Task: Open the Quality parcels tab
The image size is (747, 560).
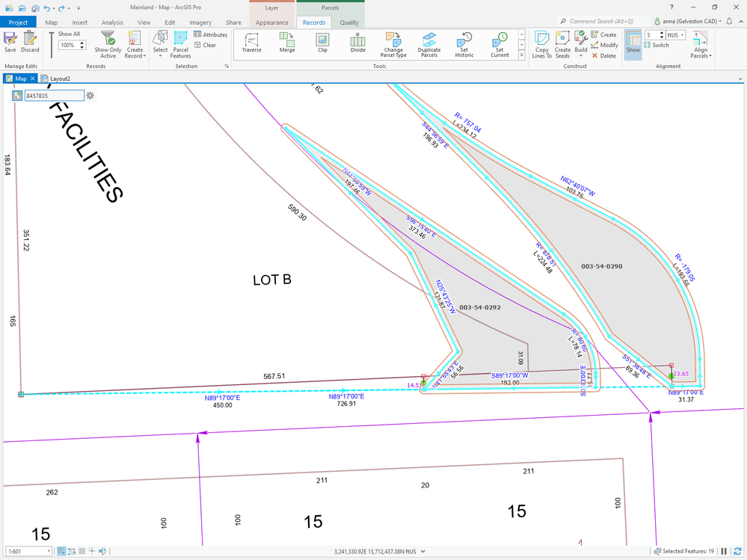Action: [x=349, y=22]
